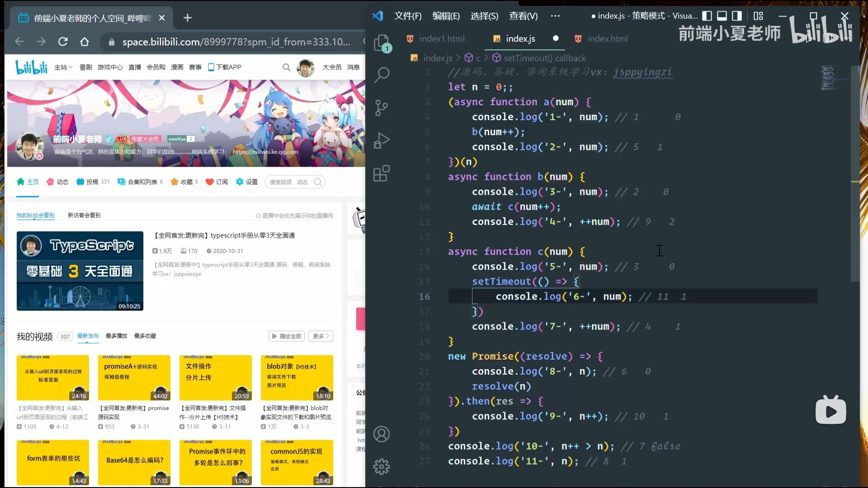Toggle the bottom panel layout button

click(722, 16)
